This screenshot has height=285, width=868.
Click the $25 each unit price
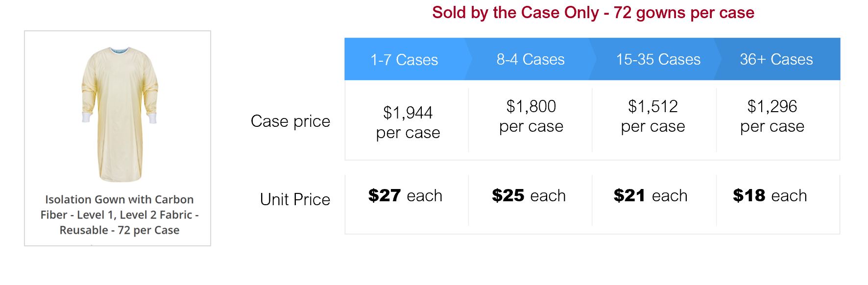point(529,196)
